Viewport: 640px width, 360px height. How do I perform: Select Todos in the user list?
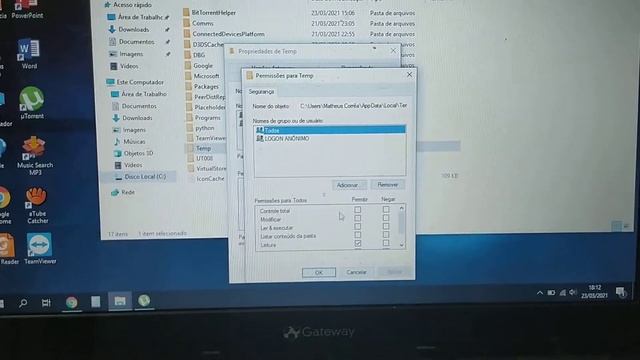tap(330, 130)
